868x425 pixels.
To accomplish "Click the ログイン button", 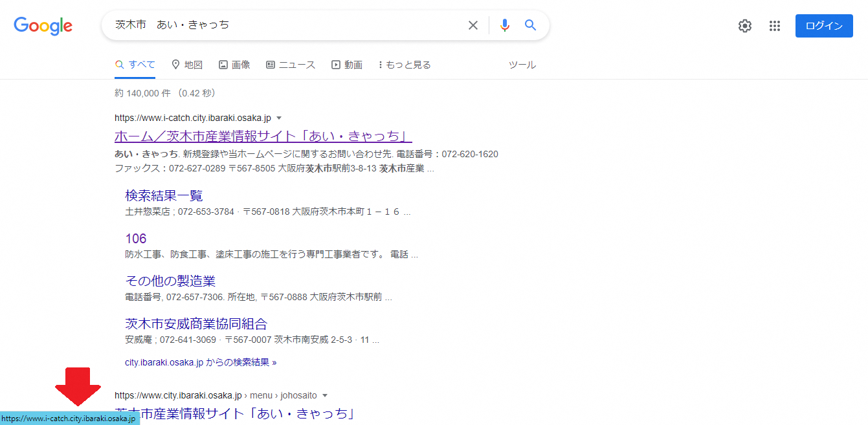I will click(824, 26).
